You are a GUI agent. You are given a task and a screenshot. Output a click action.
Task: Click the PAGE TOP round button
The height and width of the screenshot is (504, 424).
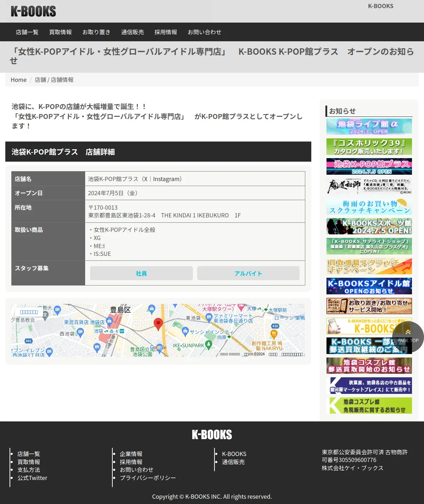(408, 337)
